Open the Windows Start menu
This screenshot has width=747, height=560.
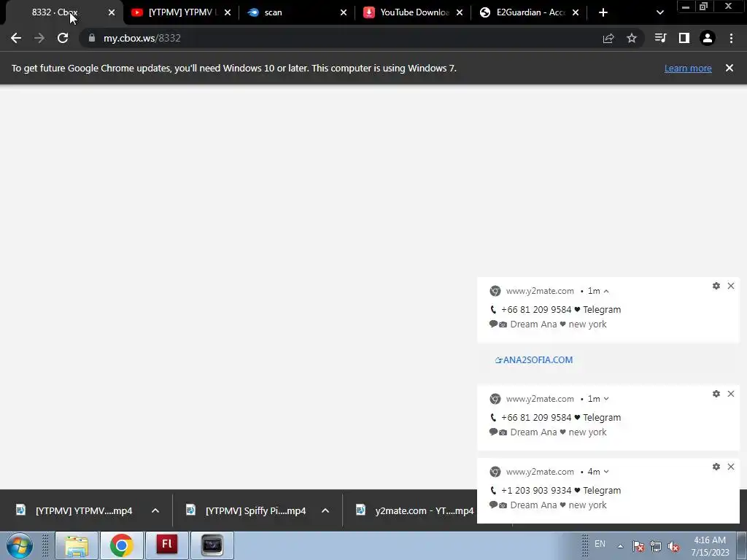[20, 545]
